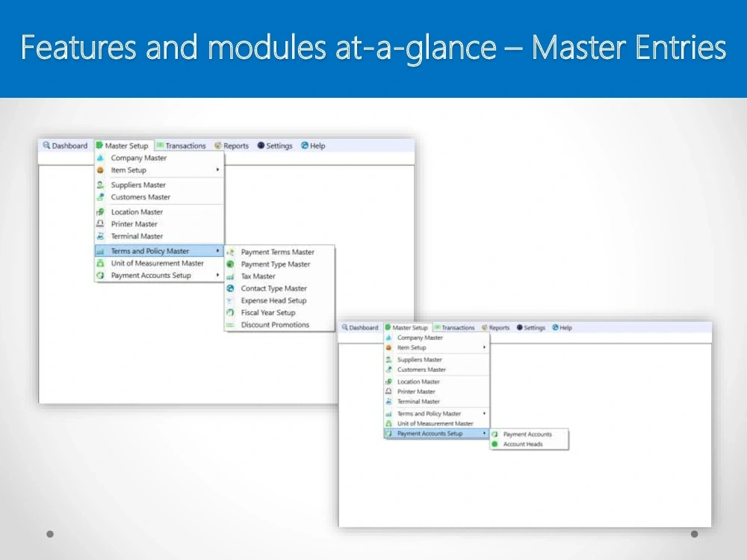
Task: Expand Item Setup arrow in the lower-right menu
Action: coord(484,347)
